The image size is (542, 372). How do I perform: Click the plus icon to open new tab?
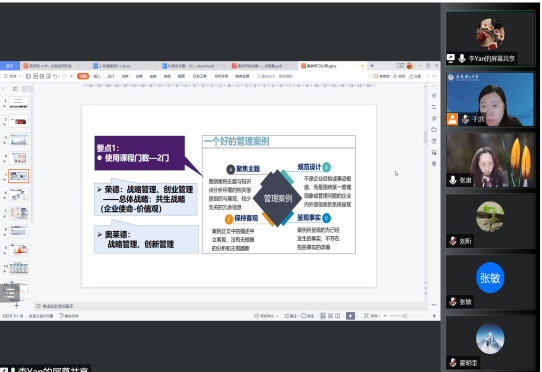pyautogui.click(x=372, y=65)
